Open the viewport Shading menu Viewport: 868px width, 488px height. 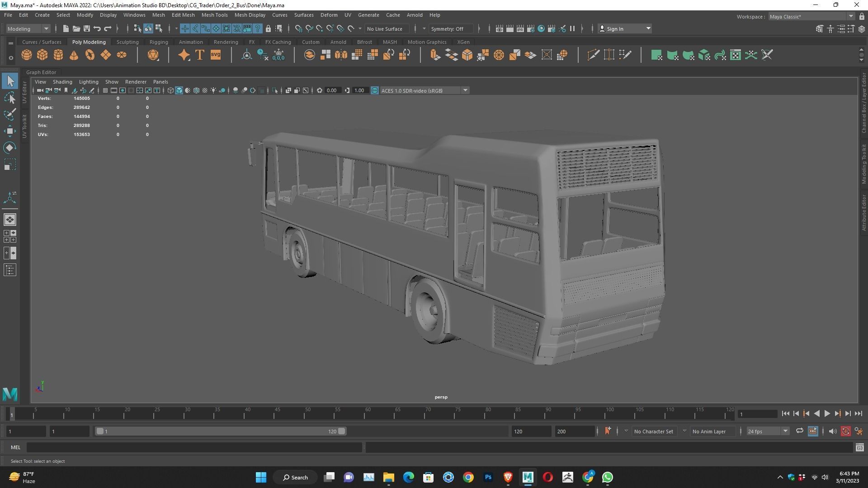62,82
